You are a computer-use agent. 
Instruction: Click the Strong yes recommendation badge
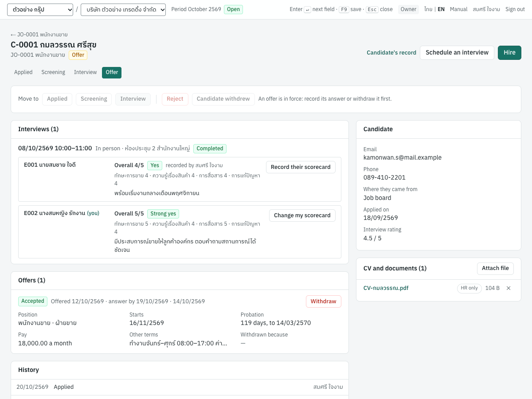(163, 214)
